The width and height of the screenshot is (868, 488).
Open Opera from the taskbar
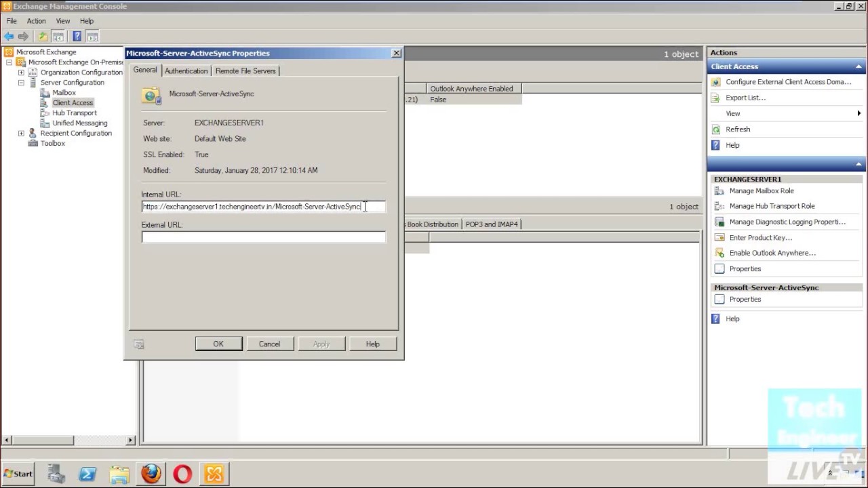pos(182,474)
